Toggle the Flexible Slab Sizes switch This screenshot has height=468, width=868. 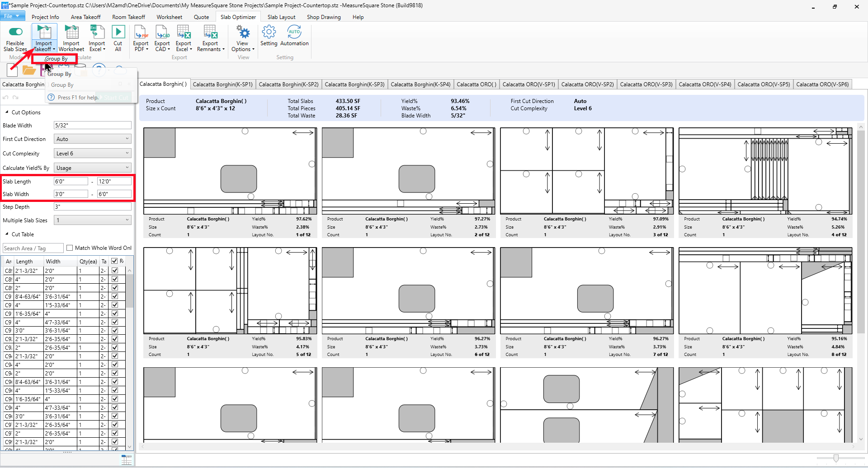tap(15, 32)
